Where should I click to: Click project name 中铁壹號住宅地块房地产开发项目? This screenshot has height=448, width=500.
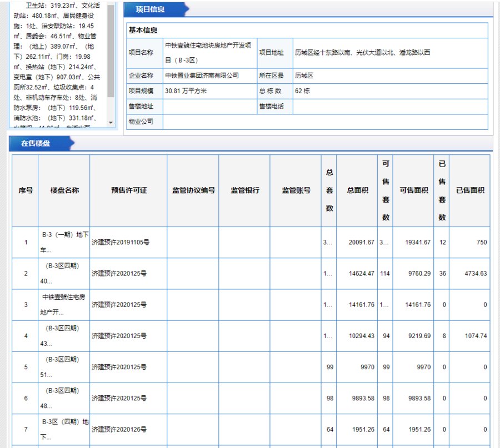tap(208, 53)
